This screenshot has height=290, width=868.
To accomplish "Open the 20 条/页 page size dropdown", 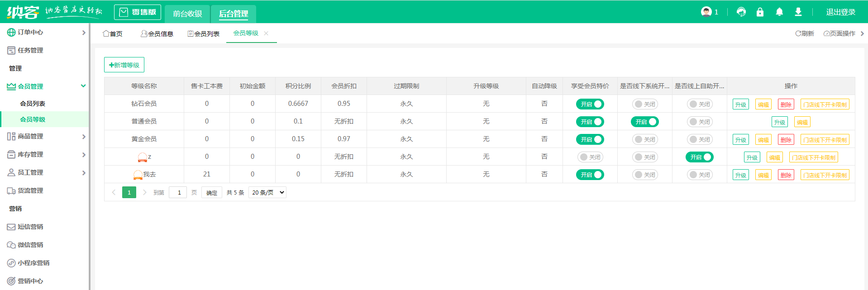I will [267, 192].
